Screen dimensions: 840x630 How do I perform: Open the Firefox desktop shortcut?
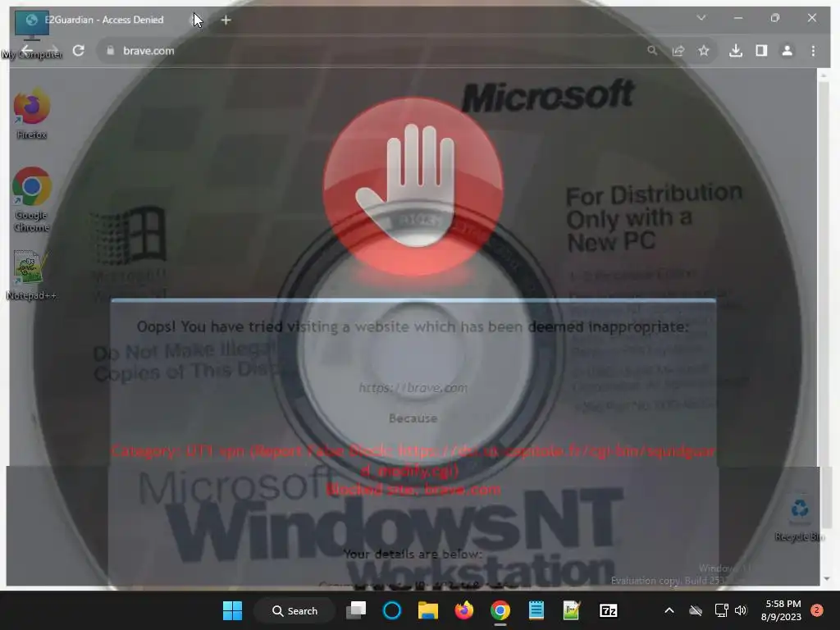click(31, 115)
